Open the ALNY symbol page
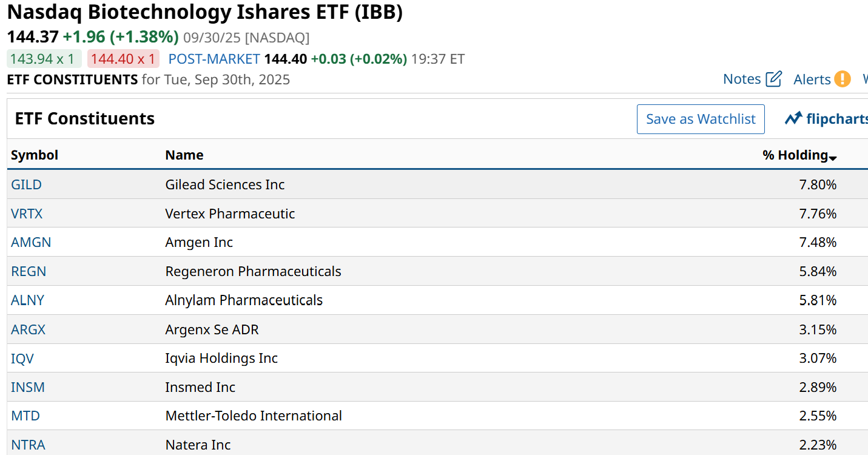 click(27, 300)
